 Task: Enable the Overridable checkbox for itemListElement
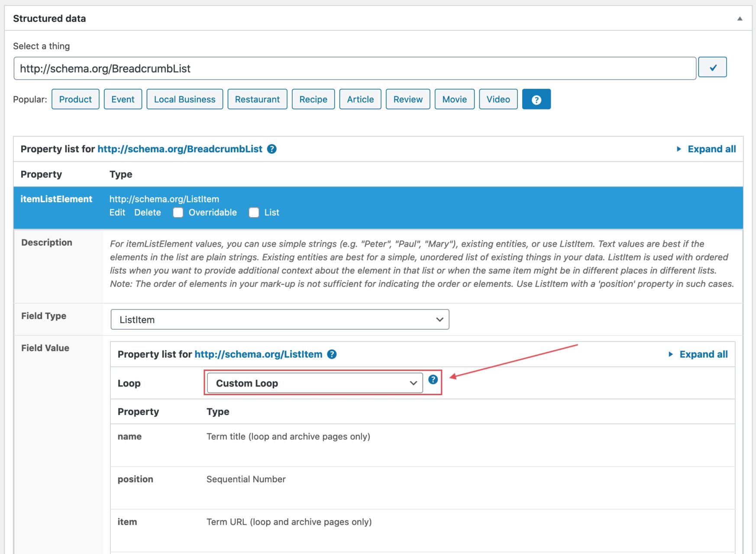(x=178, y=213)
